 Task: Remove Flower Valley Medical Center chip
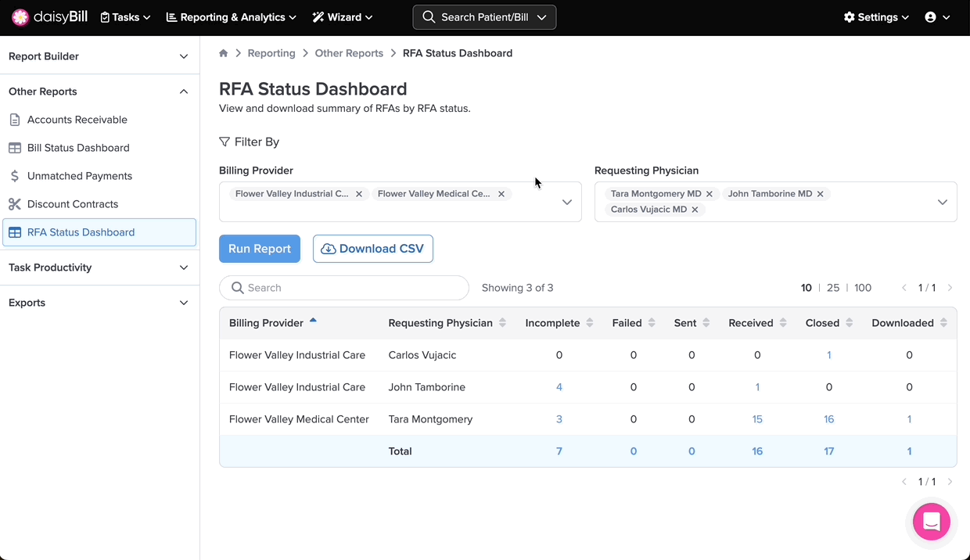(501, 194)
